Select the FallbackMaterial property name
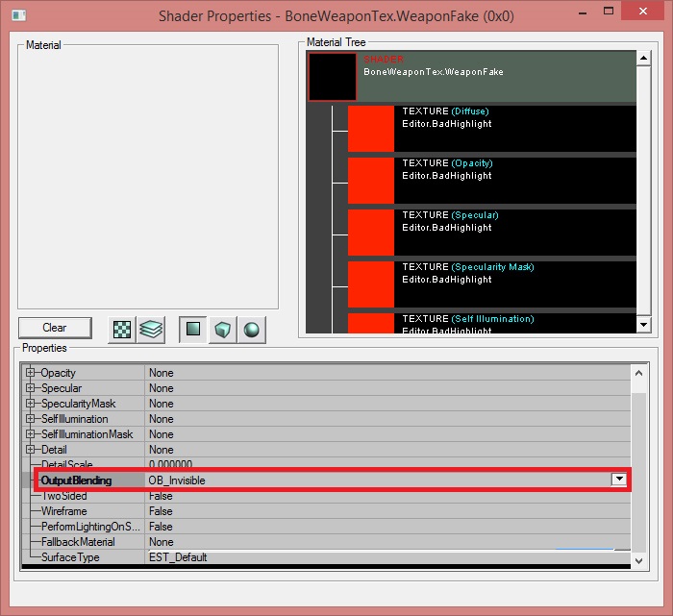Image resolution: width=673 pixels, height=616 pixels. point(78,542)
